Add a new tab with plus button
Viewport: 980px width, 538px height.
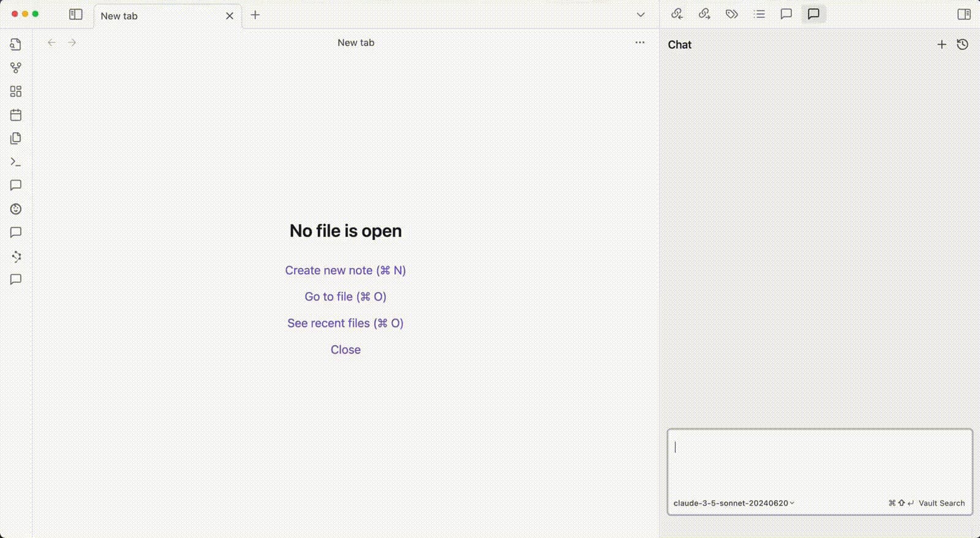[255, 15]
